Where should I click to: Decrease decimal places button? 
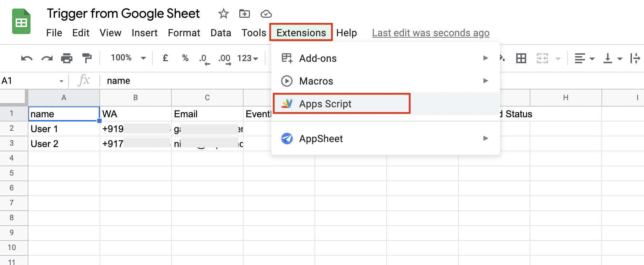point(204,59)
